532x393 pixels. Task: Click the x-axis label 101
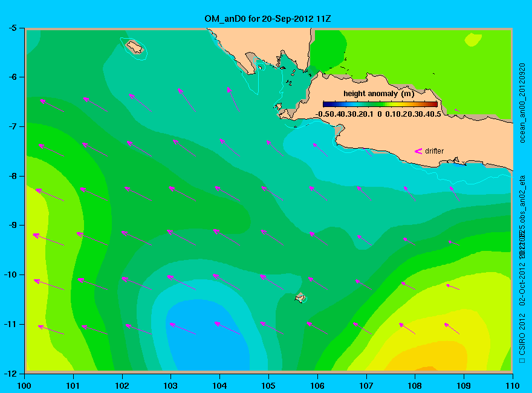point(73,386)
